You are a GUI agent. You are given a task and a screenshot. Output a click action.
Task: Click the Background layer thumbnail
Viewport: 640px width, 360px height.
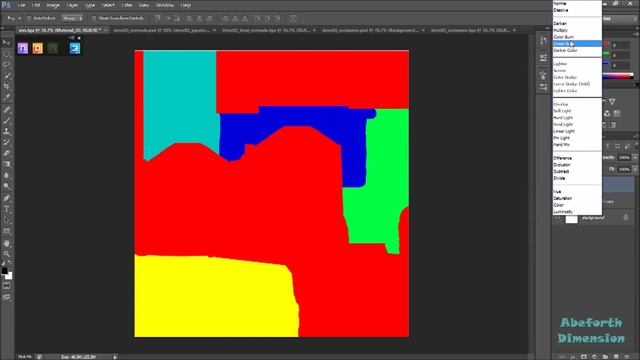coord(571,219)
